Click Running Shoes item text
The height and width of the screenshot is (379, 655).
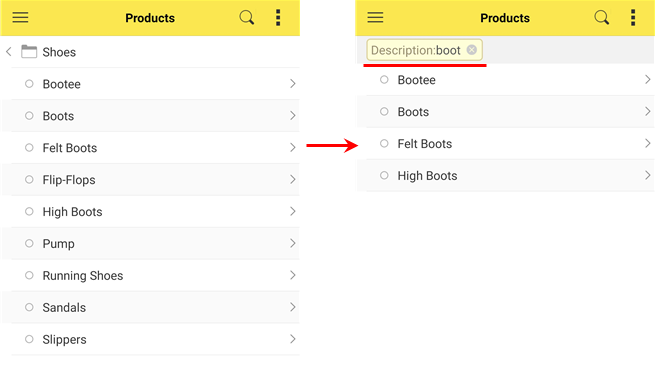pos(83,276)
